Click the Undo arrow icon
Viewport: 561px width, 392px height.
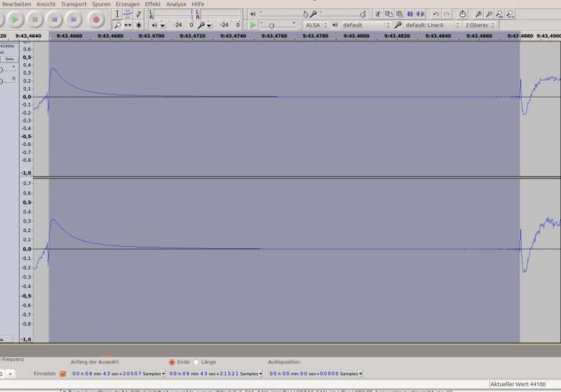coord(435,14)
